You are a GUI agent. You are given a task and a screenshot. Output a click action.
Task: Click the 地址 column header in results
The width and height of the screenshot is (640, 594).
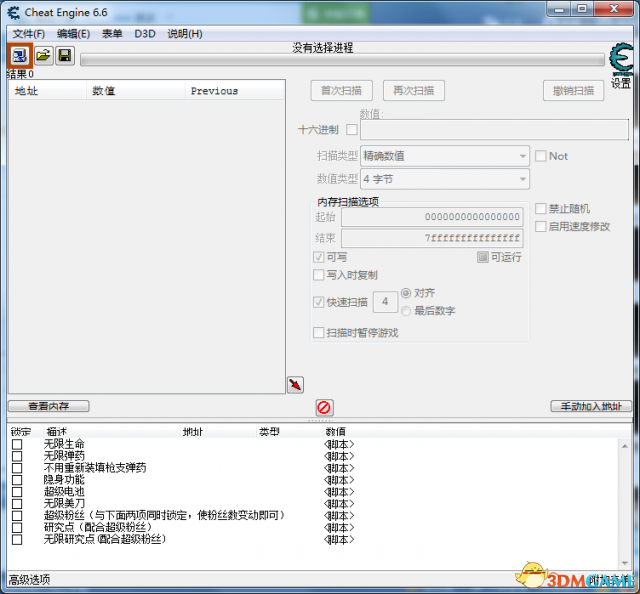[x=47, y=91]
